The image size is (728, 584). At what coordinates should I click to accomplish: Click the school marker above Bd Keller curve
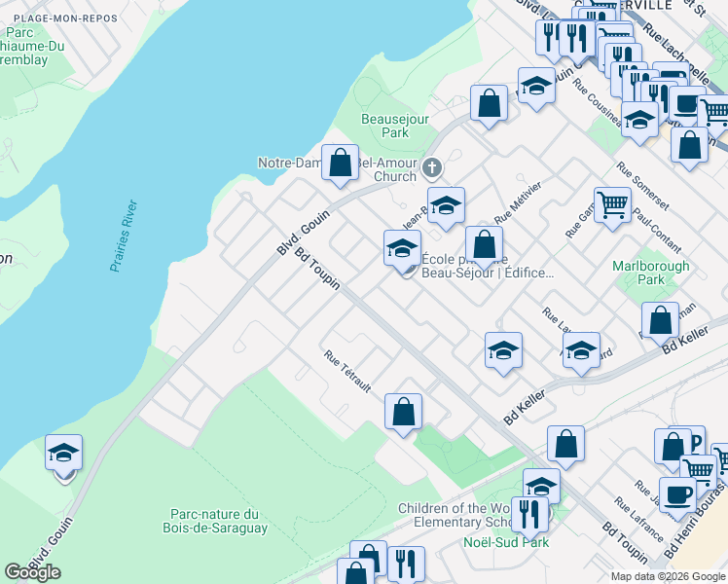tap(581, 351)
